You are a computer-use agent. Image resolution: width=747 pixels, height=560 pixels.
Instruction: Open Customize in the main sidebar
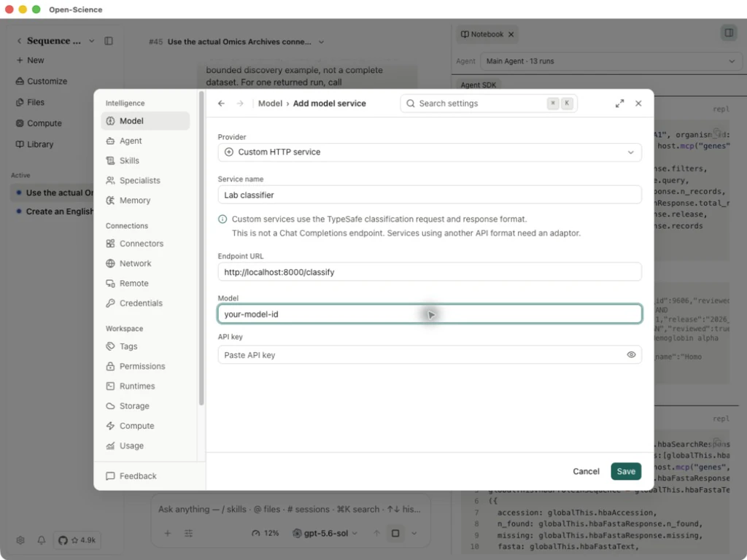[x=42, y=82]
